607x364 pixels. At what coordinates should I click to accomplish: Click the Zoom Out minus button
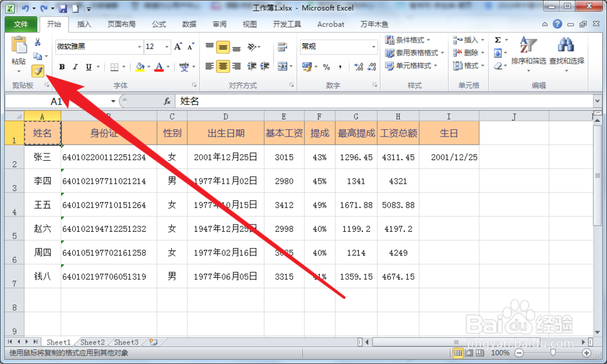(x=520, y=353)
